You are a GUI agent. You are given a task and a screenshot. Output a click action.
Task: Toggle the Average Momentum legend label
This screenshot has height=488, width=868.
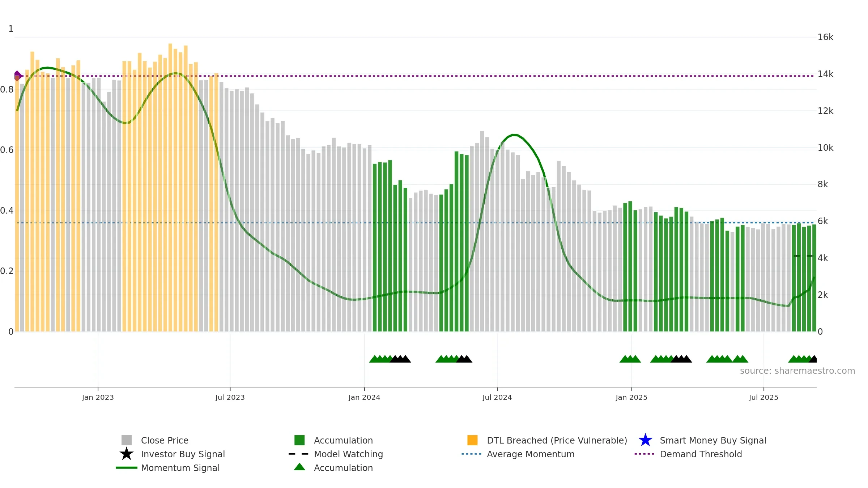tap(531, 454)
